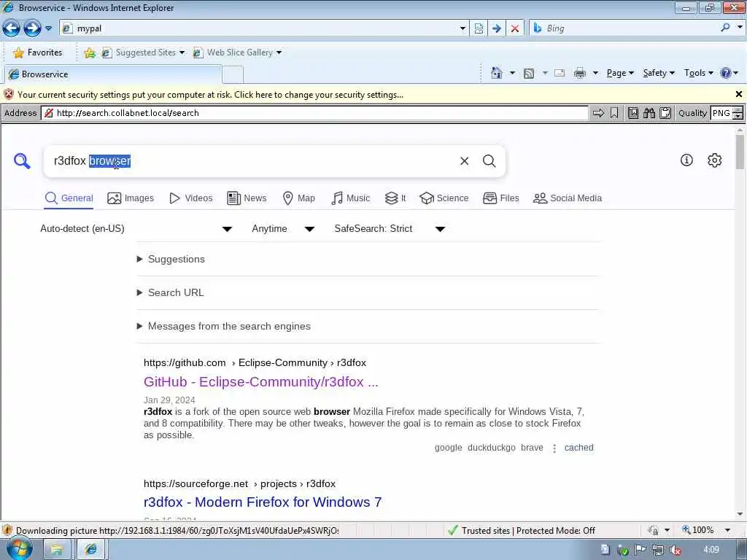Open Windows Explorer from the taskbar
The width and height of the screenshot is (747, 560).
[x=56, y=550]
